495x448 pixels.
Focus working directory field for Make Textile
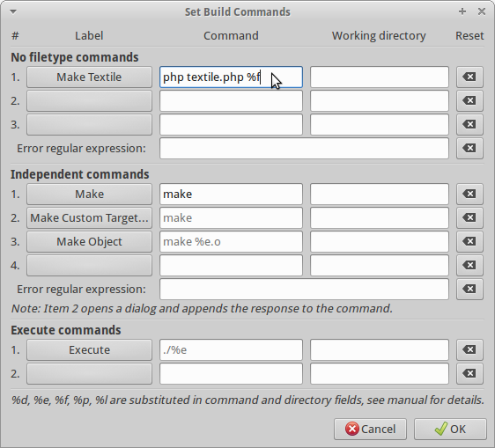tap(380, 77)
